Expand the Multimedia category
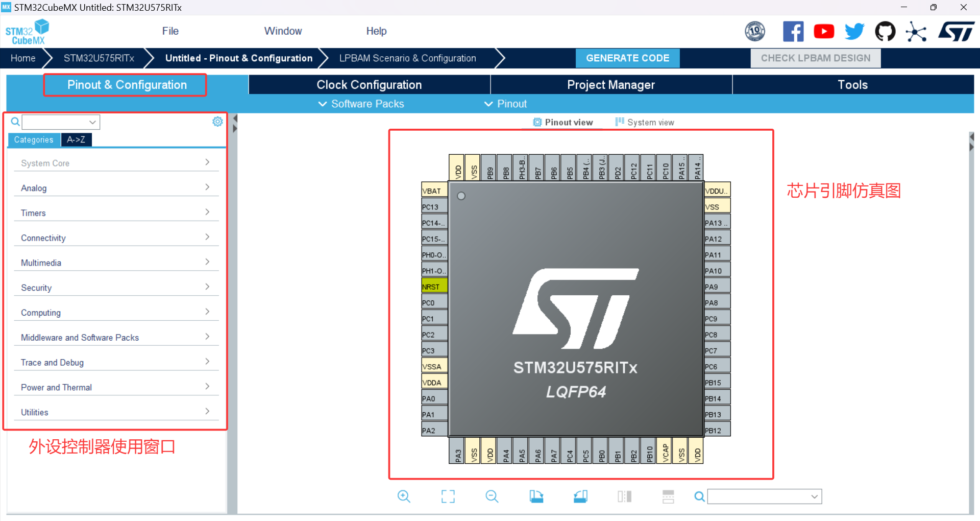 point(116,263)
